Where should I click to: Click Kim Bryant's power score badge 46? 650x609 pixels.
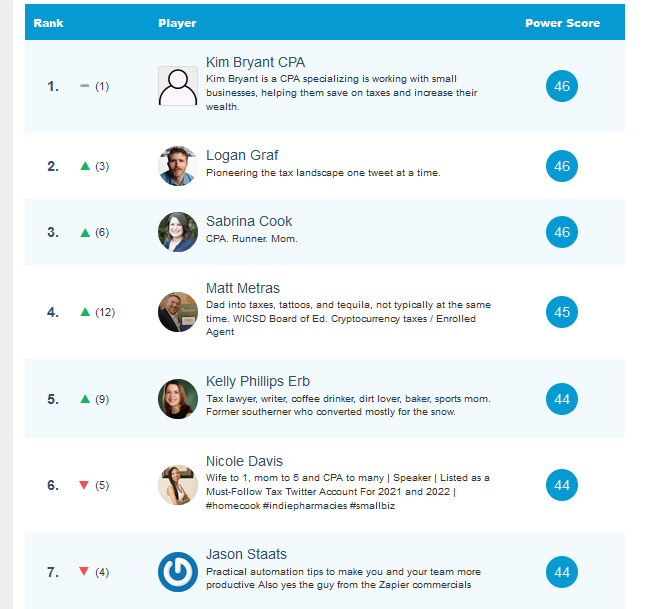coord(562,86)
